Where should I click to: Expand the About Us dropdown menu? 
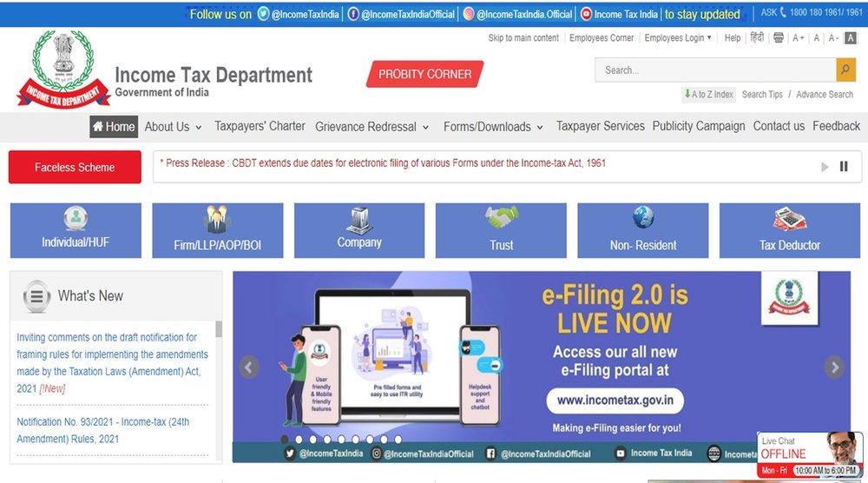tap(173, 127)
